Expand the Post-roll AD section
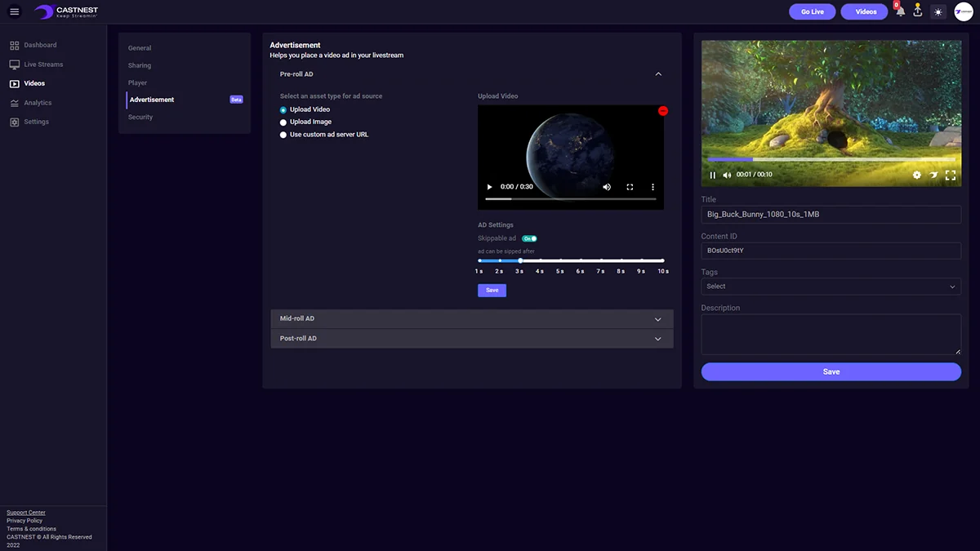980x551 pixels. 472,339
